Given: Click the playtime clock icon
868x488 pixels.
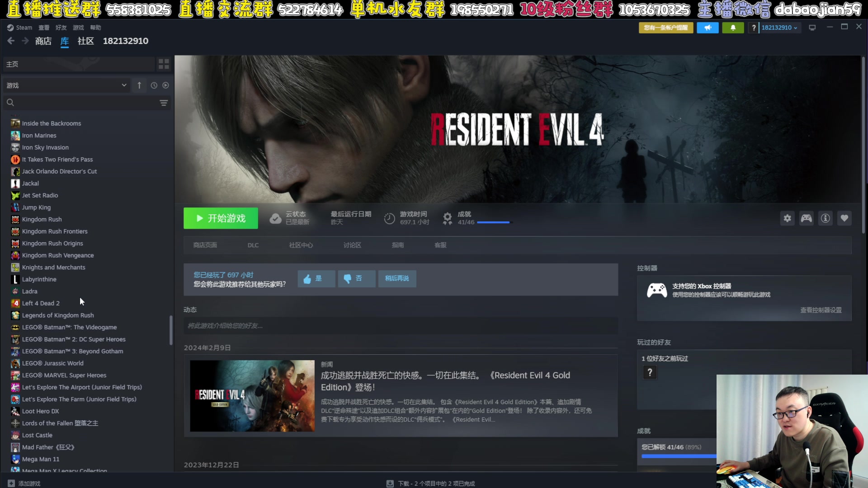Looking at the screenshot, I should [389, 219].
